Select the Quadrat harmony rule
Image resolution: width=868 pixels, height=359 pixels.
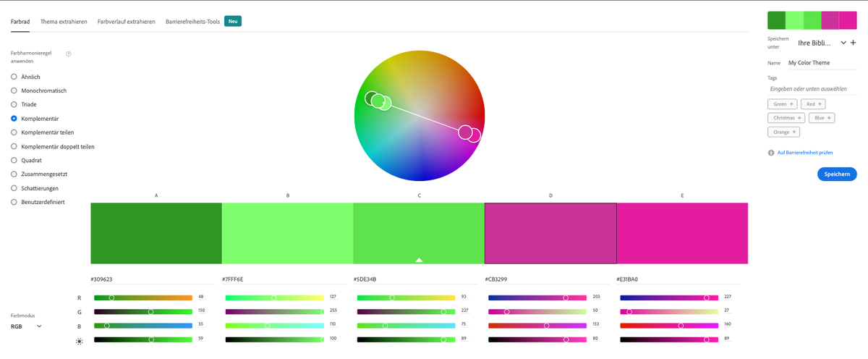coord(14,160)
